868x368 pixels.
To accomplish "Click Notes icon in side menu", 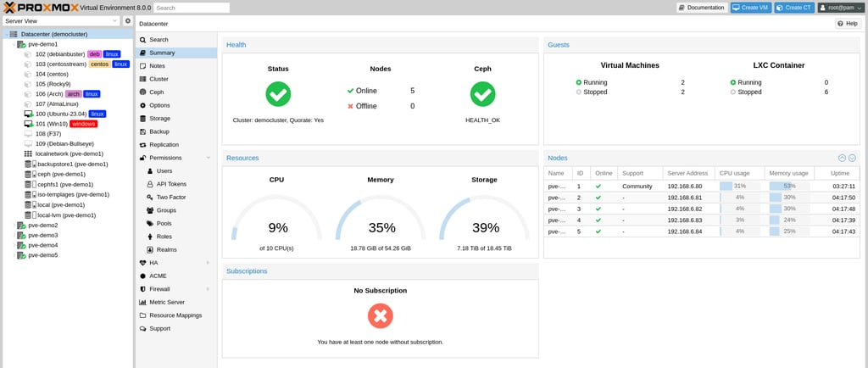I will (143, 66).
